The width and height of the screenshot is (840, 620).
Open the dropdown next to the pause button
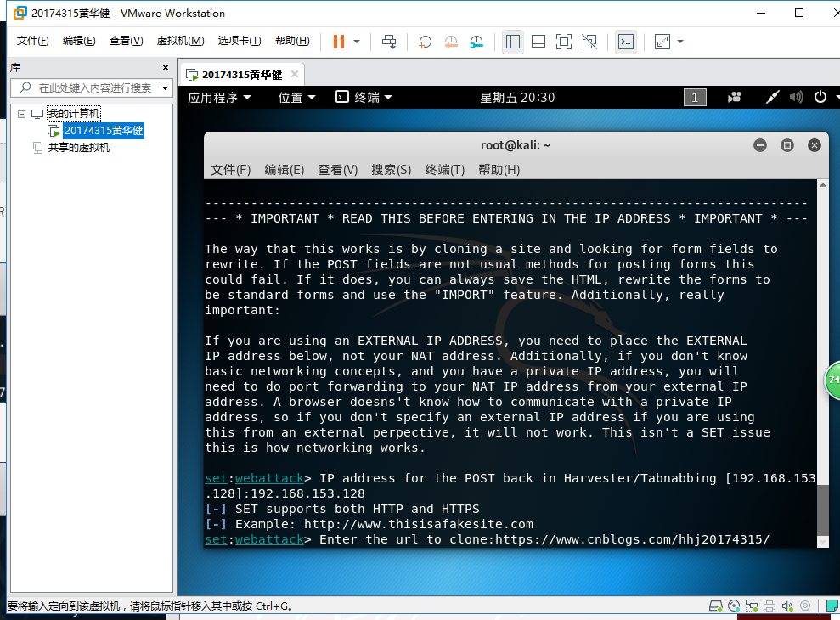point(357,42)
